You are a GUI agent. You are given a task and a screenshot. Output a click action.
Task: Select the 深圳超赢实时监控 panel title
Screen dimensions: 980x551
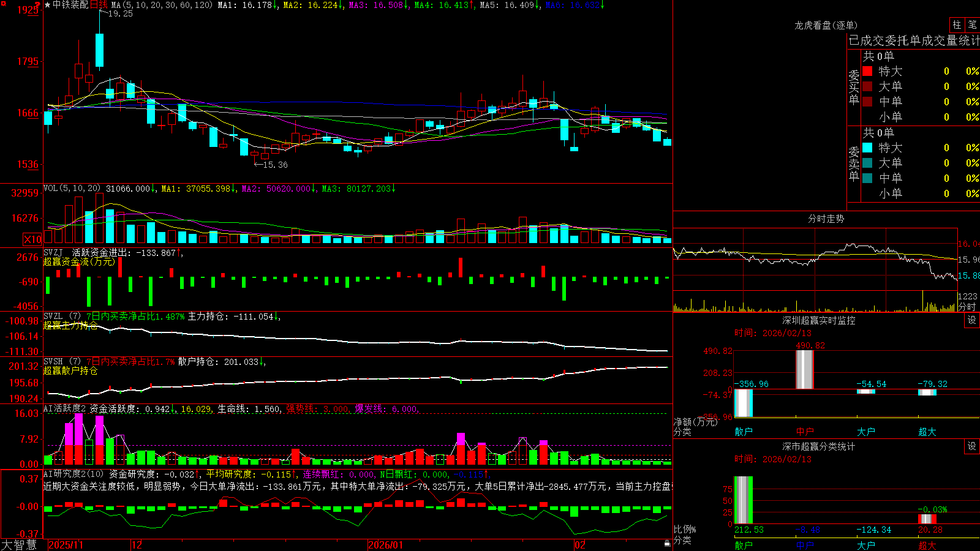tap(818, 320)
